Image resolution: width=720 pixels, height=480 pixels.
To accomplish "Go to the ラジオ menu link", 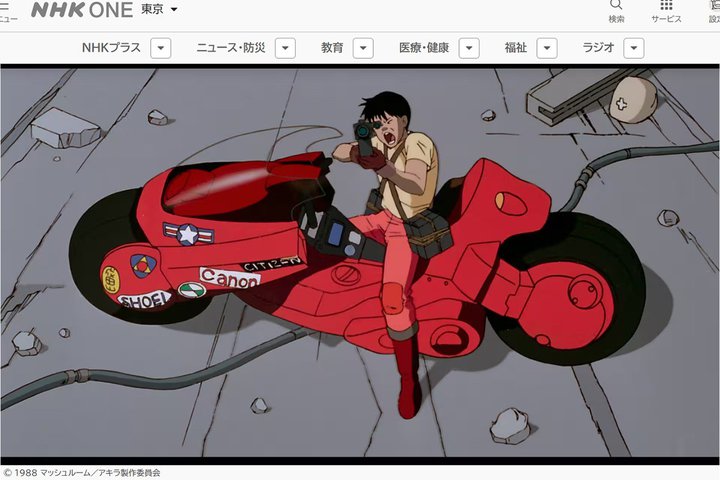I will pyautogui.click(x=598, y=48).
